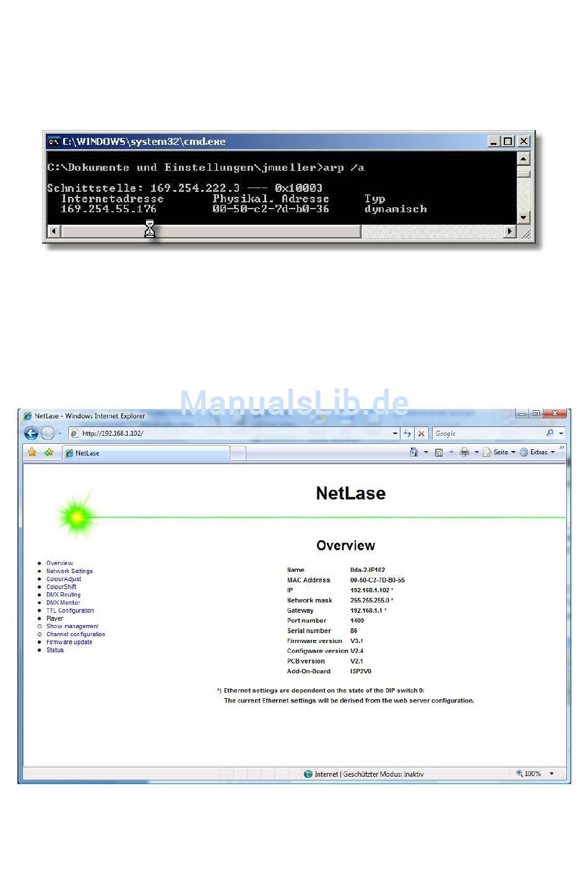Click the Add-On-Board value ISP2V0

(361, 671)
